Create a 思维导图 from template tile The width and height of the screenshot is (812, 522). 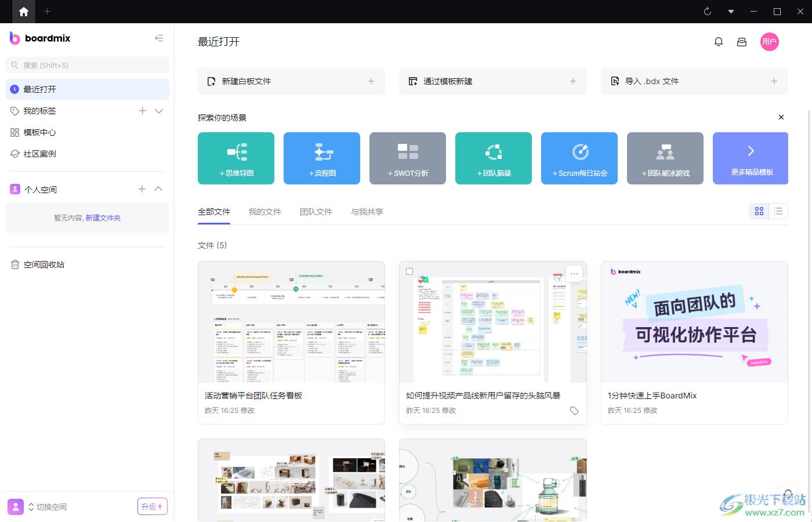[236, 158]
